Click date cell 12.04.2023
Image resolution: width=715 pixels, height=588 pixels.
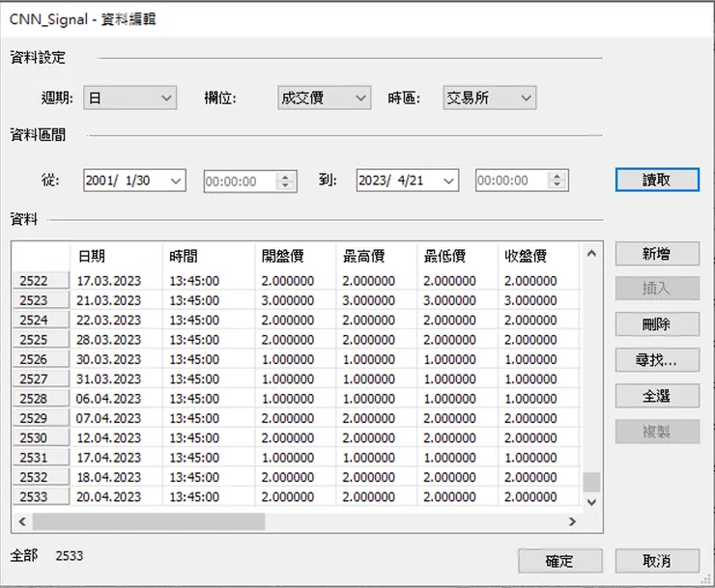click(x=116, y=437)
